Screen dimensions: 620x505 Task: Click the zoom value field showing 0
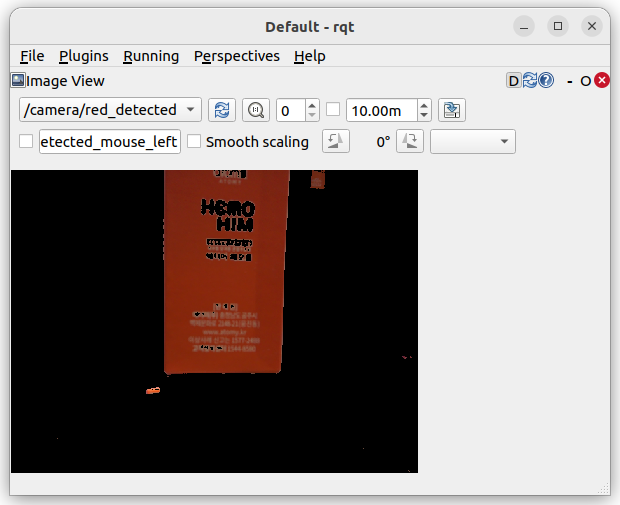(291, 110)
